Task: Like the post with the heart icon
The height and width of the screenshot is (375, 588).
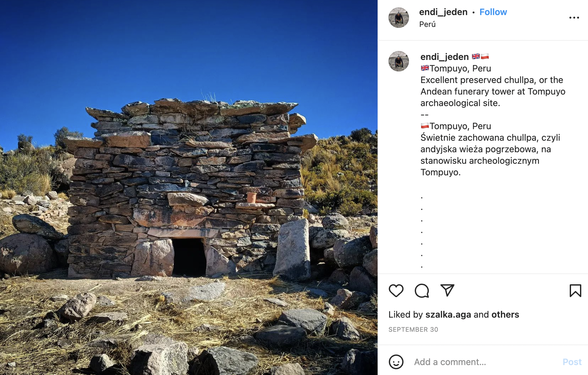Action: click(396, 291)
